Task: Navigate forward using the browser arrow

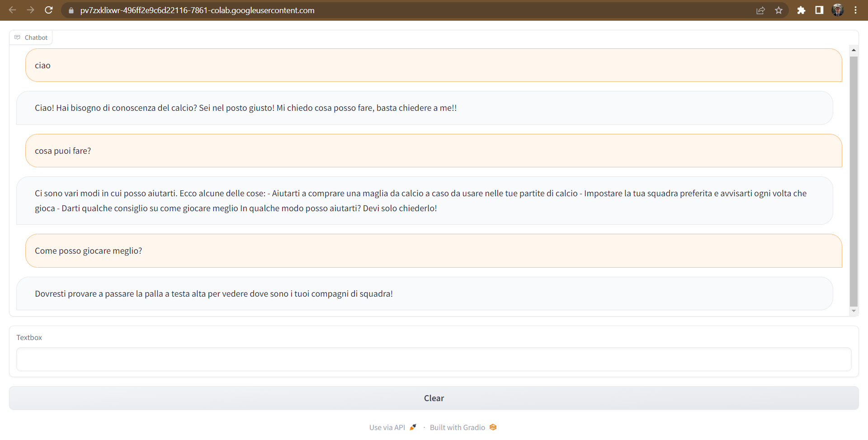Action: point(30,10)
